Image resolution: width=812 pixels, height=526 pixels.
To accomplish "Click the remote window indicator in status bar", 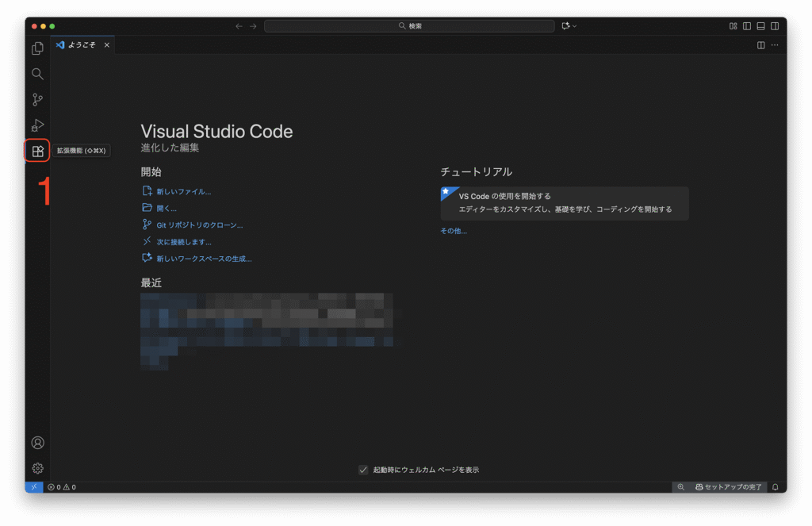I will coord(34,487).
